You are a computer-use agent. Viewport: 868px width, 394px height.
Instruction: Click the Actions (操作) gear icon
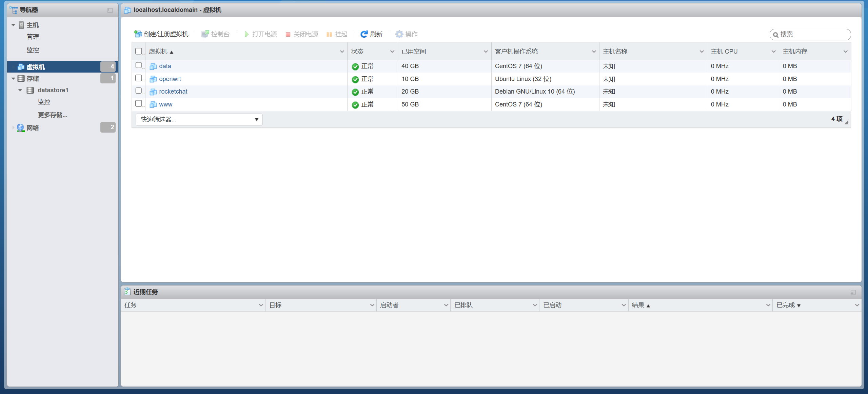399,34
